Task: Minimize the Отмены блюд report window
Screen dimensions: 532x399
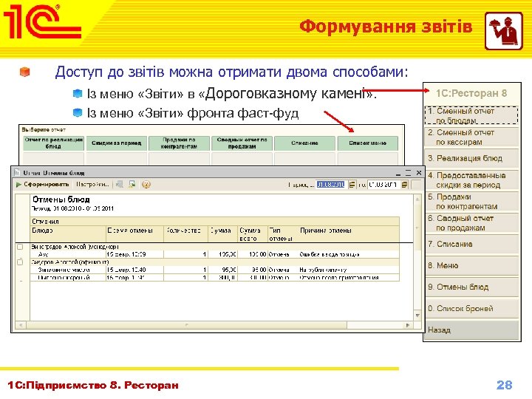Action: (398, 173)
